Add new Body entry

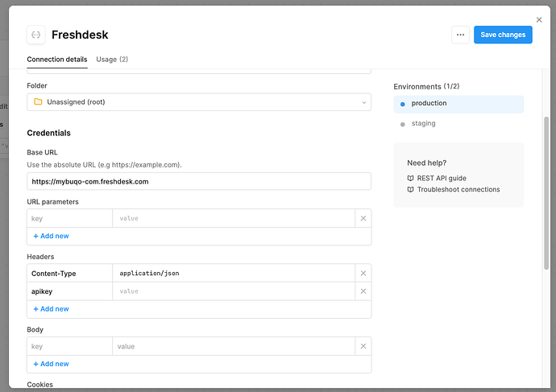pos(51,364)
